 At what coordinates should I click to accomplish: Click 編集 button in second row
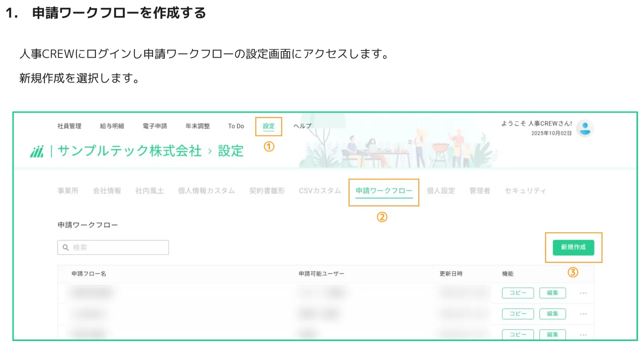[552, 314]
